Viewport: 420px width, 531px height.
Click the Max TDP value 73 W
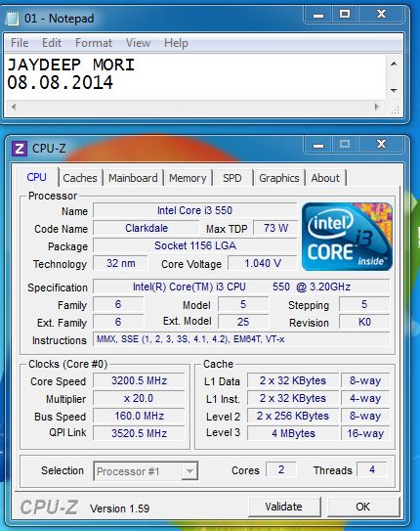tap(275, 228)
